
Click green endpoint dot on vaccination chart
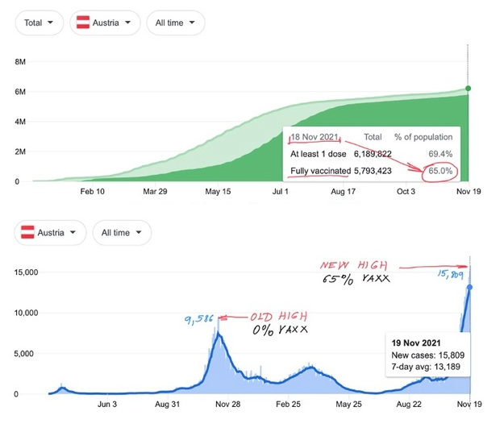469,89
